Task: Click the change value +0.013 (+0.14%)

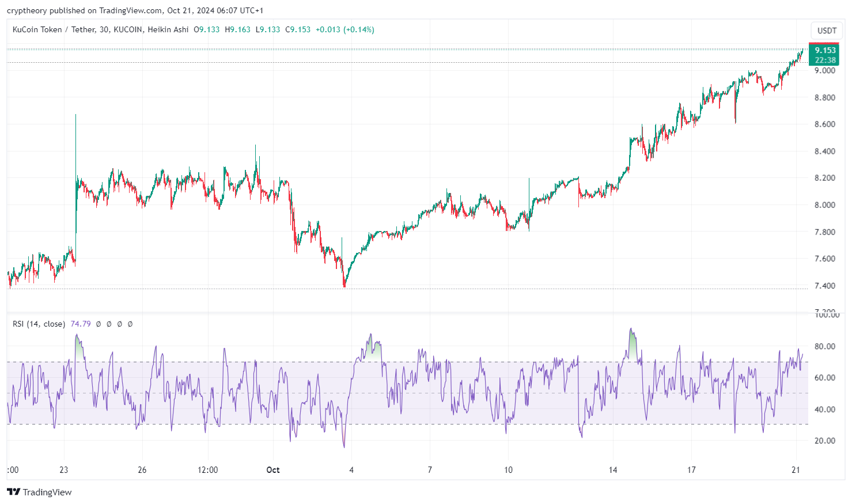Action: tap(344, 29)
